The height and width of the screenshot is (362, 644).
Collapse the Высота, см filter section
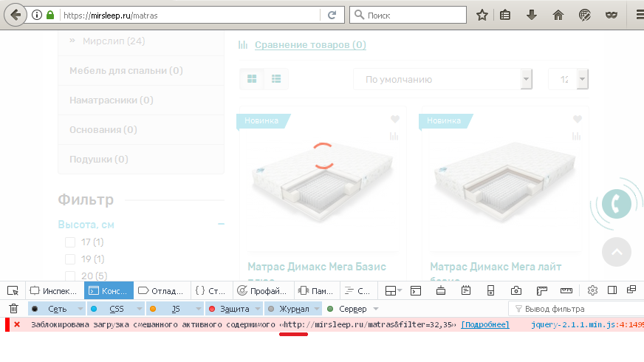[221, 224]
